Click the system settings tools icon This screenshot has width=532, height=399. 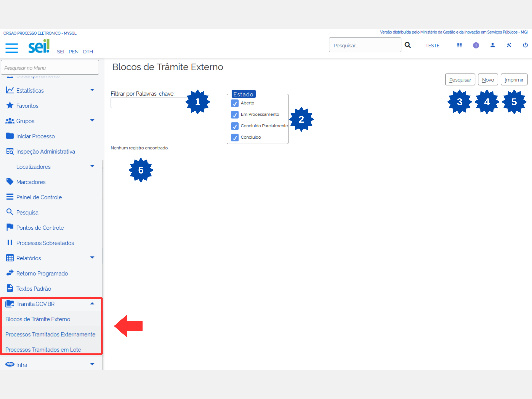pos(509,45)
